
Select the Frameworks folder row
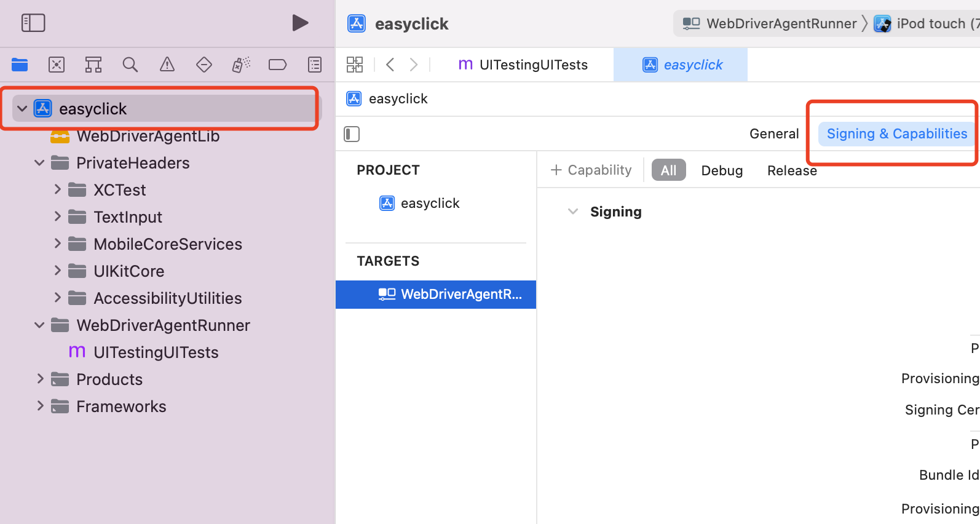click(121, 407)
